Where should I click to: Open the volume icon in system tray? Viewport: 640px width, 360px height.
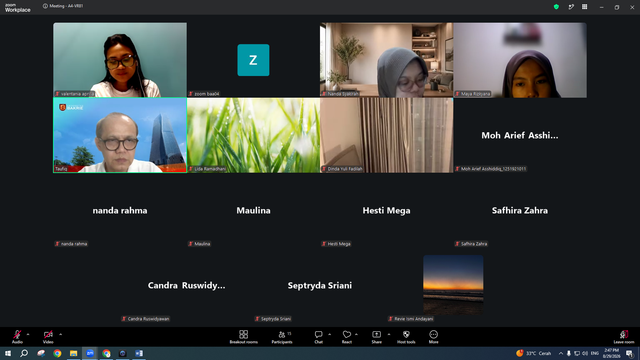pyautogui.click(x=585, y=353)
